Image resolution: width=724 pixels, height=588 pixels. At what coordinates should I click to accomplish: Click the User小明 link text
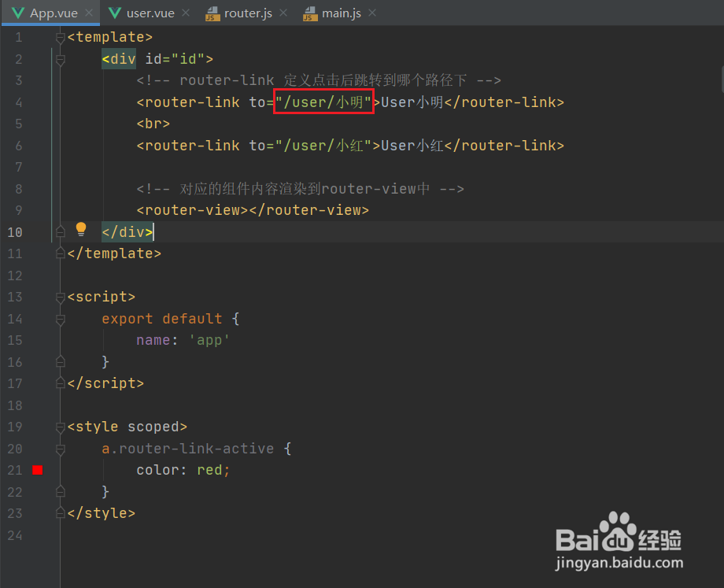(x=412, y=102)
